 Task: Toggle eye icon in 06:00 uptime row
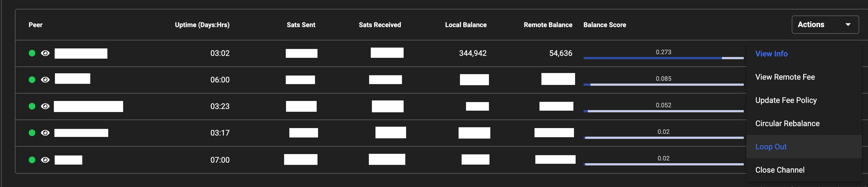point(45,80)
